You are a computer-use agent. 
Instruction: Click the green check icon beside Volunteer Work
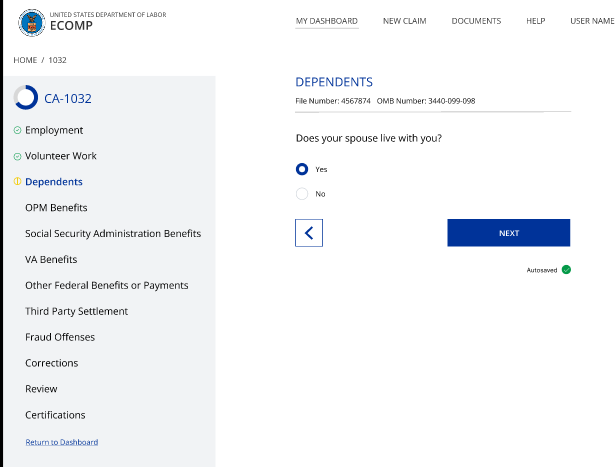click(17, 157)
